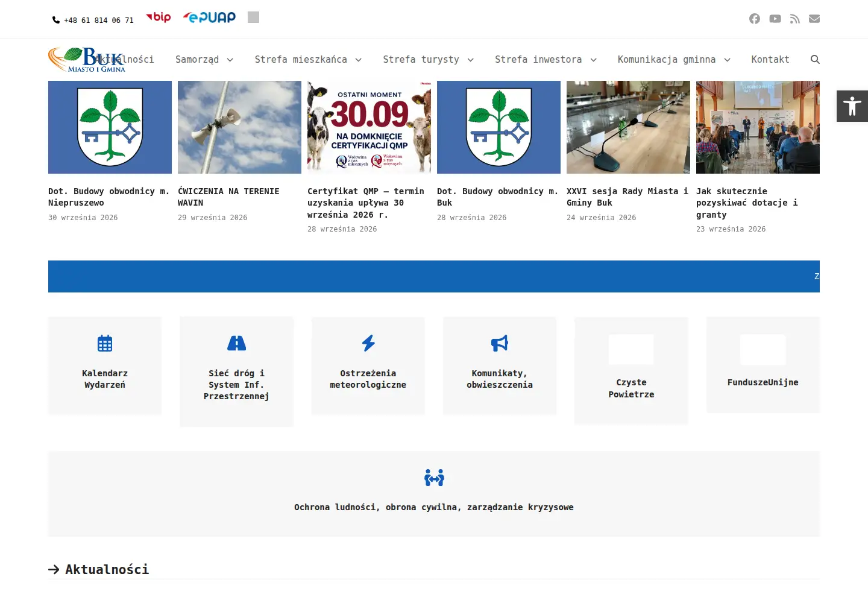Image resolution: width=868 pixels, height=603 pixels.
Task: Open Jak skutecznie pozyskiwać dotacje i granty
Action: pos(747,203)
